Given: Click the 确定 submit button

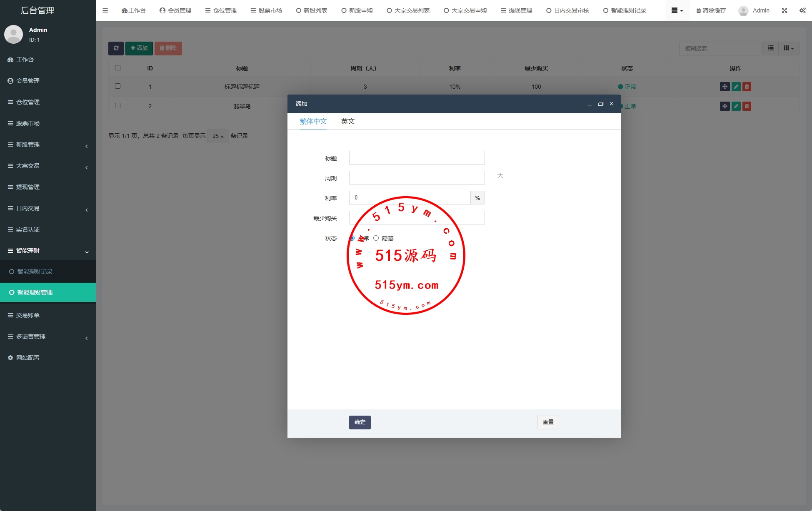Looking at the screenshot, I should click(360, 422).
